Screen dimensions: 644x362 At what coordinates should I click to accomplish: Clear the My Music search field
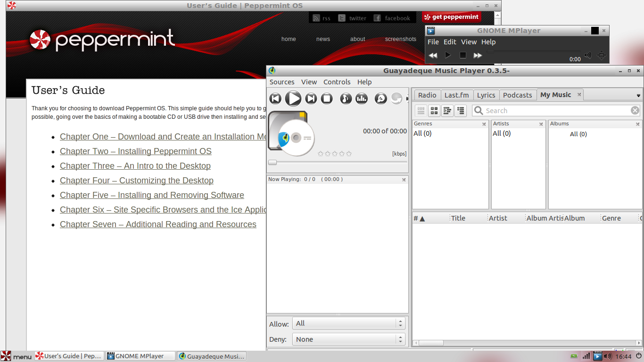635,110
